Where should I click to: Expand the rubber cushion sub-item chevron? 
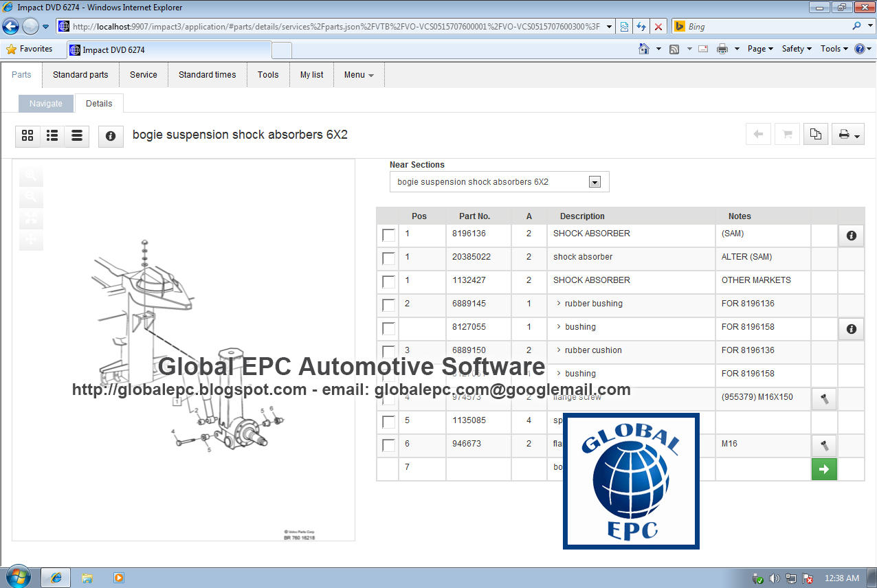point(557,350)
